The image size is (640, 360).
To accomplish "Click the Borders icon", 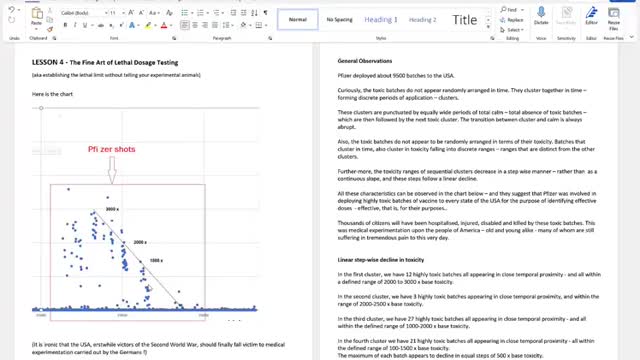I will click(x=259, y=25).
